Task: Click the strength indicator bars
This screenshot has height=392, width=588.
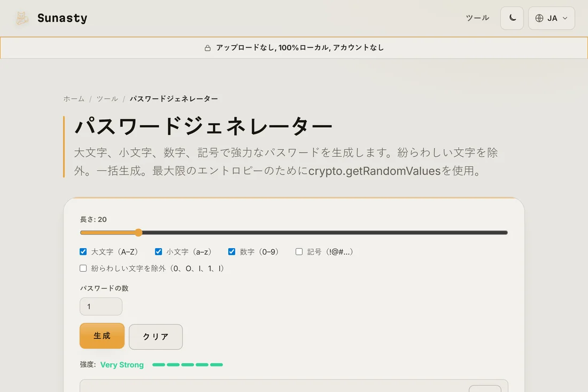Action: pyautogui.click(x=188, y=365)
